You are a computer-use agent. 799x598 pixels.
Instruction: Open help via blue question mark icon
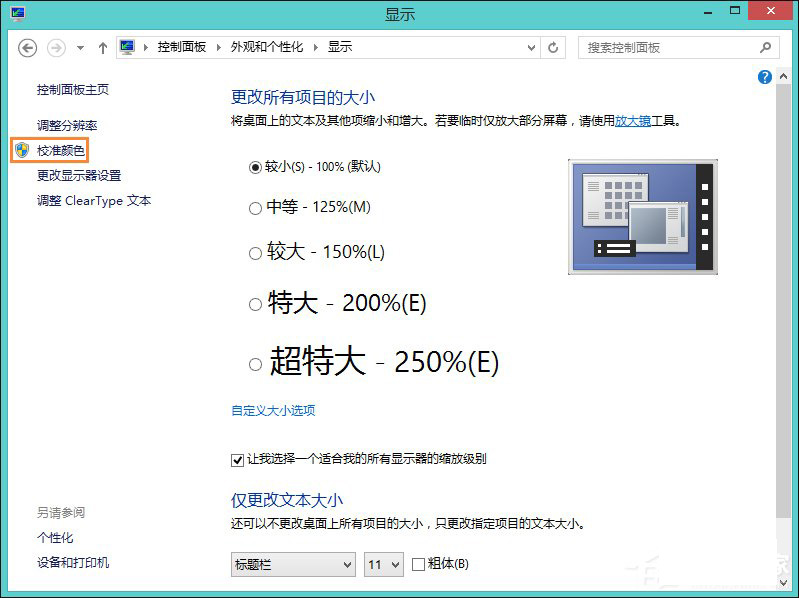point(765,77)
